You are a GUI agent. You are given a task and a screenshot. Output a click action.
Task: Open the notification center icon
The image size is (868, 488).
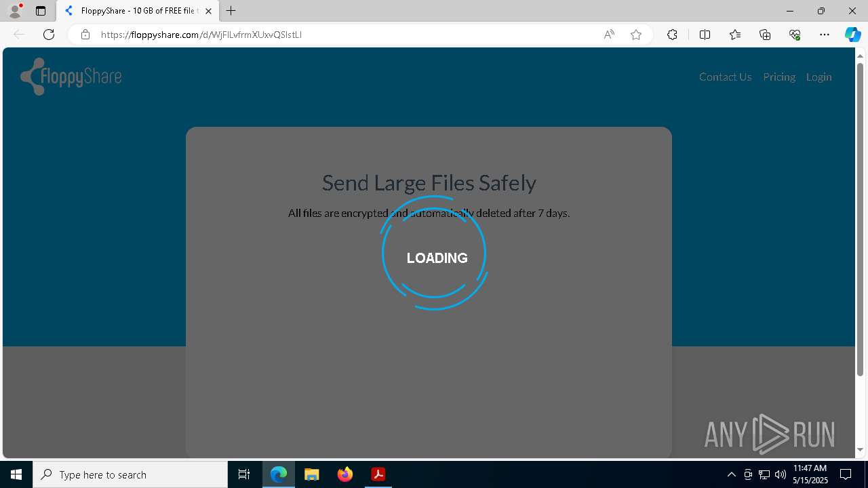pyautogui.click(x=846, y=474)
